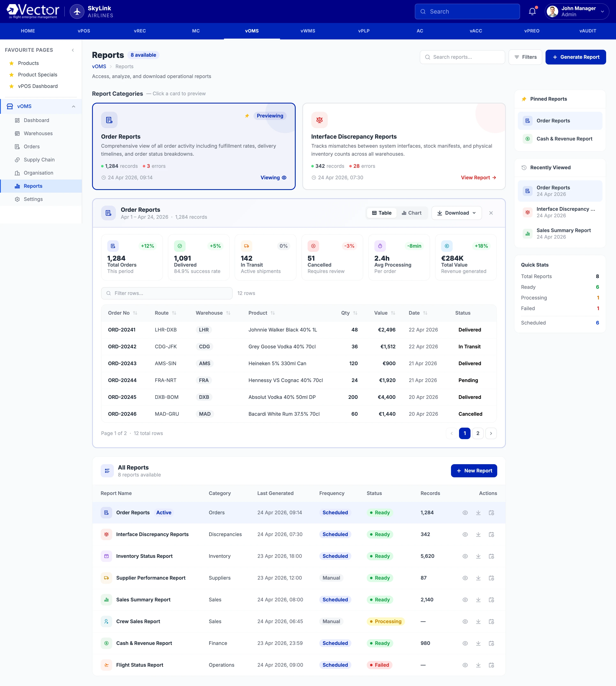Sort the table by Order No
The width and height of the screenshot is (616, 686).
[x=122, y=313]
